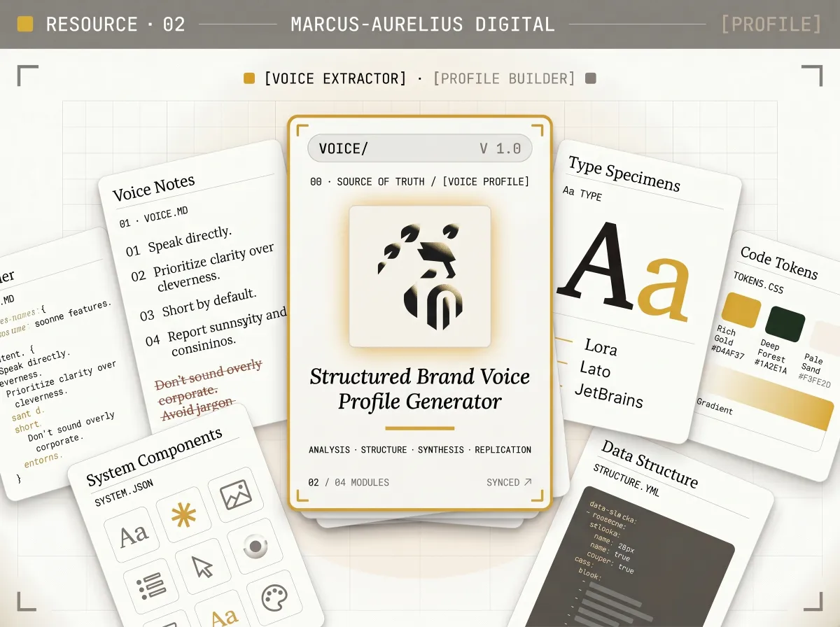Click the 'Structured Brand Voice Profile Generator' title
840x627 pixels.
coord(420,389)
